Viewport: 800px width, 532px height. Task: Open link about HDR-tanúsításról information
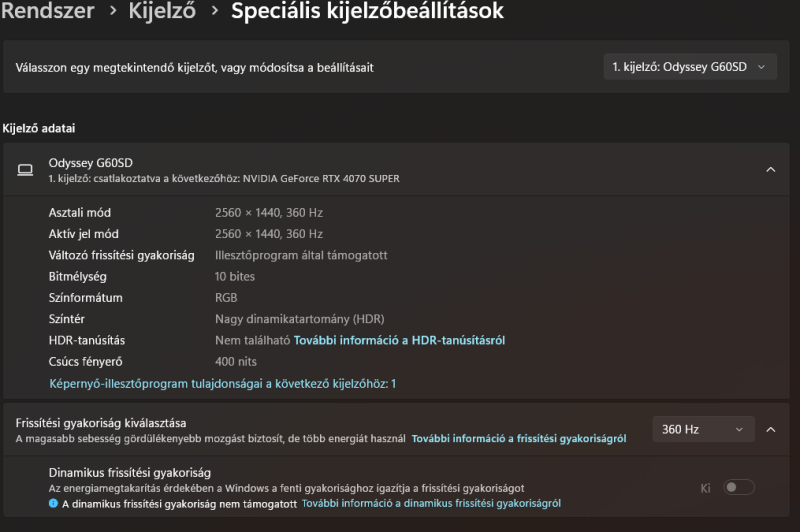pyautogui.click(x=399, y=340)
